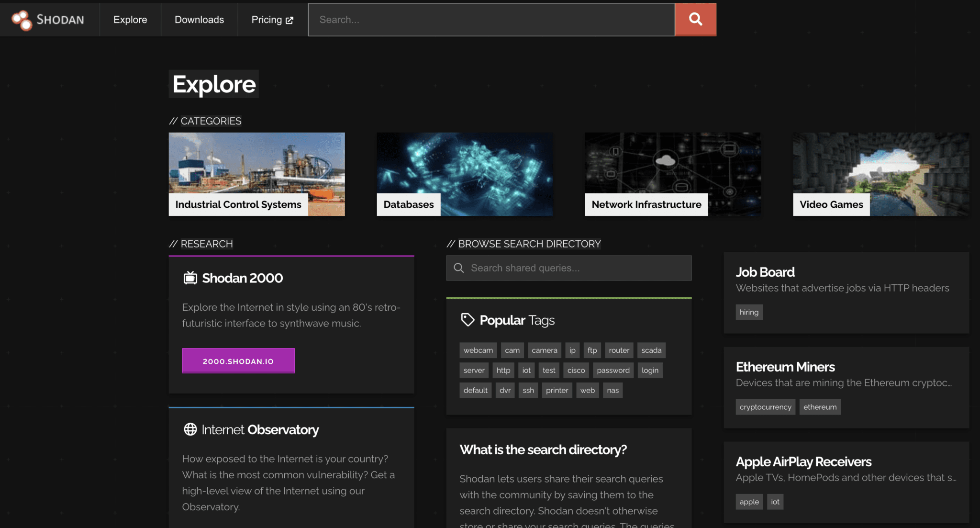Click inside the main search field
Image resolution: width=980 pixels, height=528 pixels.
(x=491, y=20)
